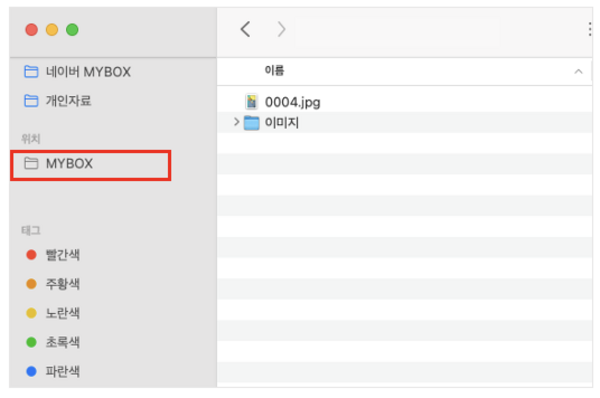Click the 위치 section heading
The image size is (600, 398).
coord(31,139)
